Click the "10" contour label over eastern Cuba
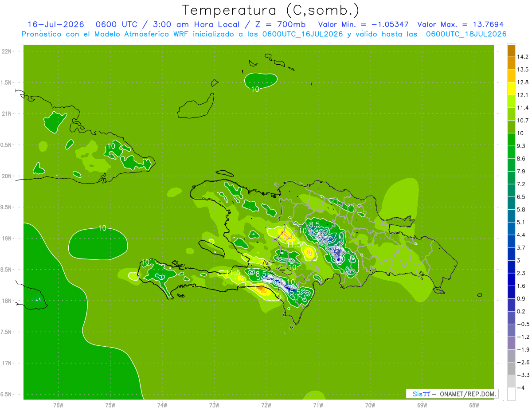Screen dimensions: 532x411 111,146
